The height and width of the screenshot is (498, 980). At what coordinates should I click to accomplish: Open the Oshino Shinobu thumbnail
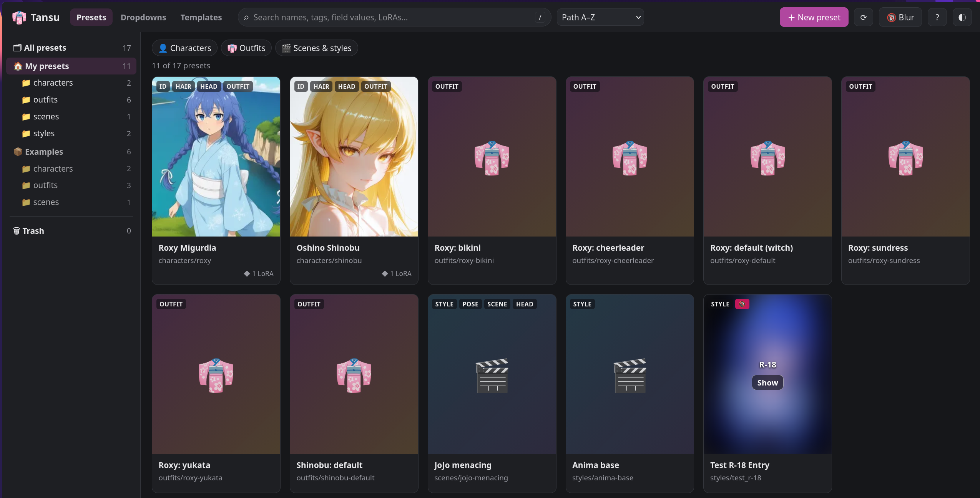click(x=354, y=157)
